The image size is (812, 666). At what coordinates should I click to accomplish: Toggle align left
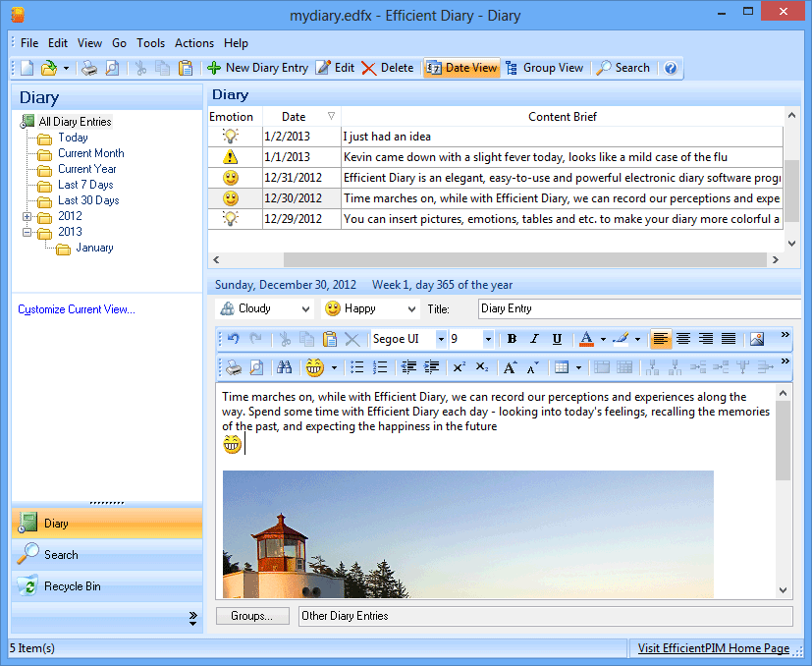(660, 339)
